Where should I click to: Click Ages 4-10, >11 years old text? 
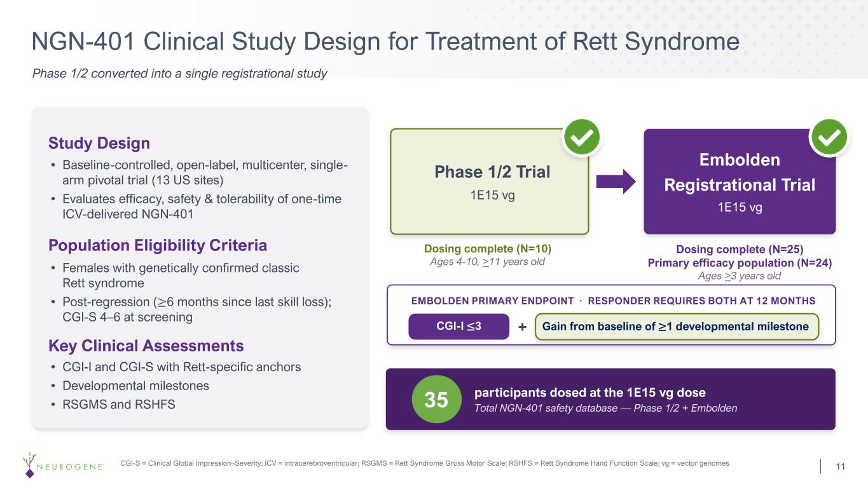pos(488,262)
